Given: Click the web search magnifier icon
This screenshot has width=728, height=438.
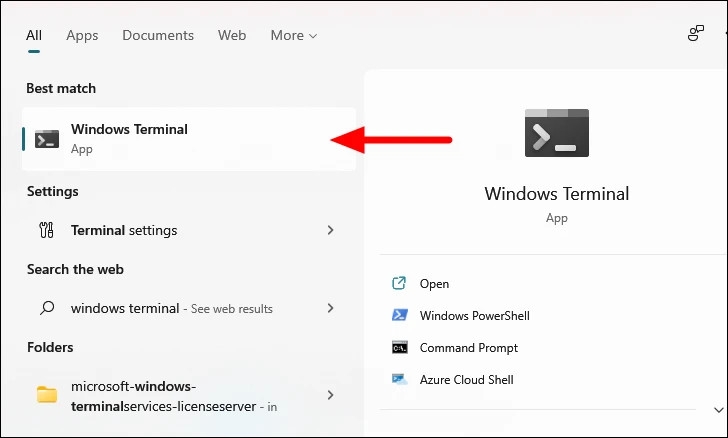Looking at the screenshot, I should click(47, 308).
